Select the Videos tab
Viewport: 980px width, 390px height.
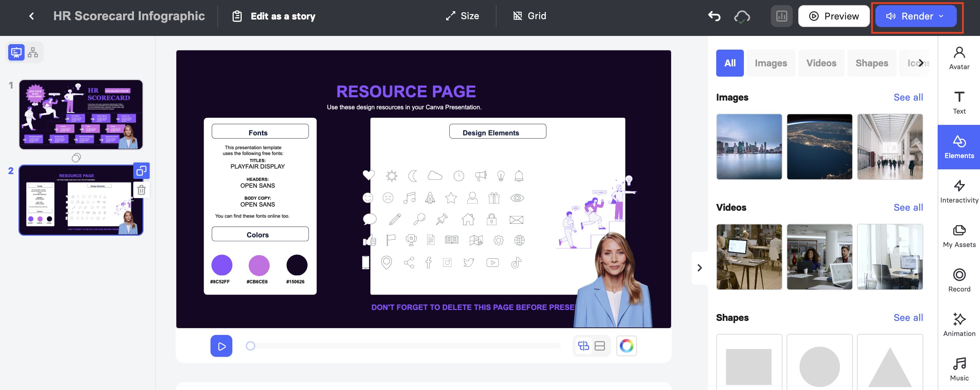[821, 63]
